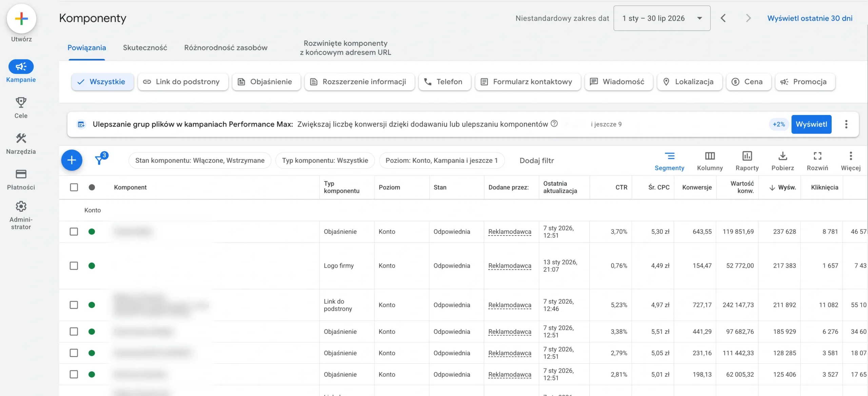Sort by Śr. CPC column header
The height and width of the screenshot is (396, 868).
pyautogui.click(x=659, y=187)
